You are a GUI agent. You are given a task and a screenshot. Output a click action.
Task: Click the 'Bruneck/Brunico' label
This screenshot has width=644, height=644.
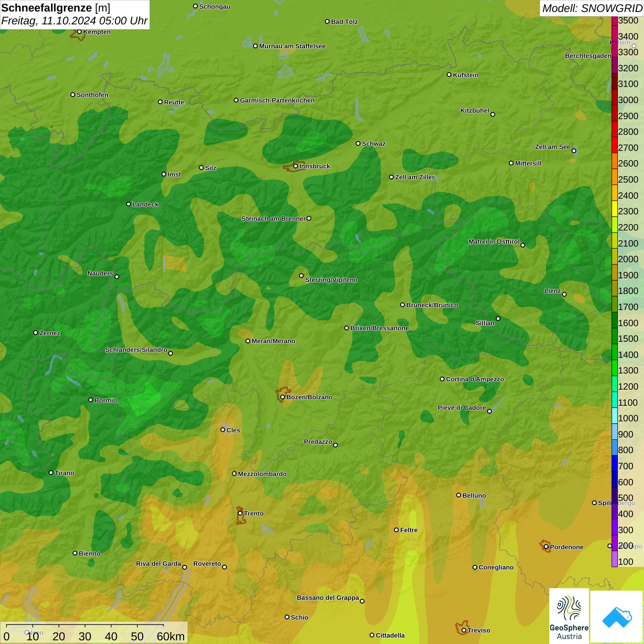click(432, 305)
